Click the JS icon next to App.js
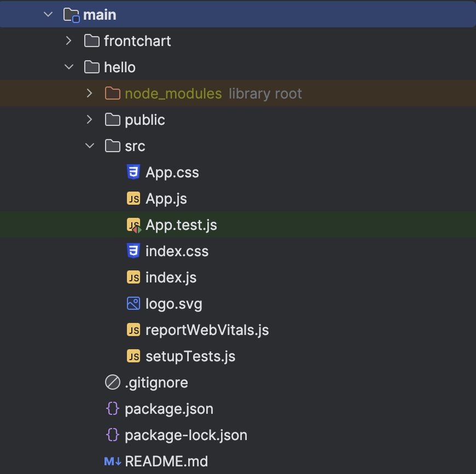Screen dimensions: 476x474 [133, 199]
